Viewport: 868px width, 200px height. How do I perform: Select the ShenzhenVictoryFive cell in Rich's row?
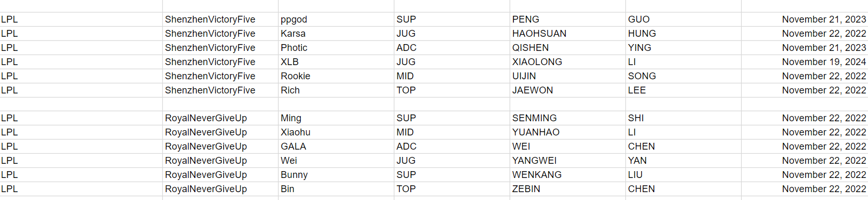click(220, 90)
